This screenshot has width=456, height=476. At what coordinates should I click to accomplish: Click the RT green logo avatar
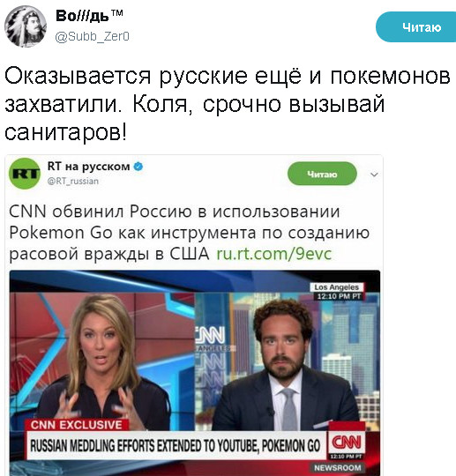pos(25,174)
